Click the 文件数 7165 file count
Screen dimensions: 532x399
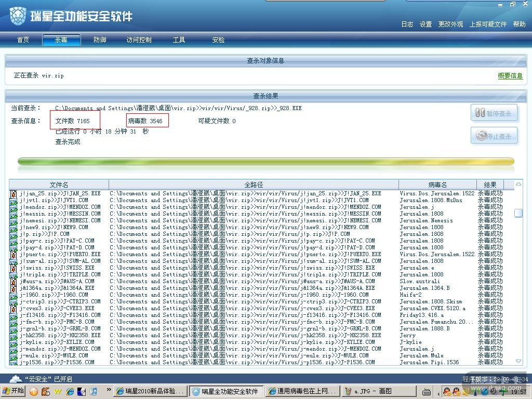[73, 121]
